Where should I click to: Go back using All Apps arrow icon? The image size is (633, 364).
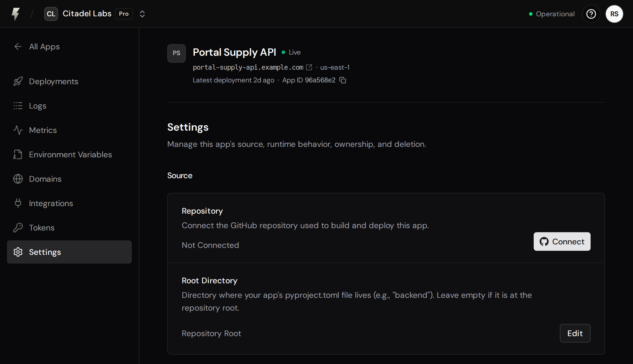(18, 46)
